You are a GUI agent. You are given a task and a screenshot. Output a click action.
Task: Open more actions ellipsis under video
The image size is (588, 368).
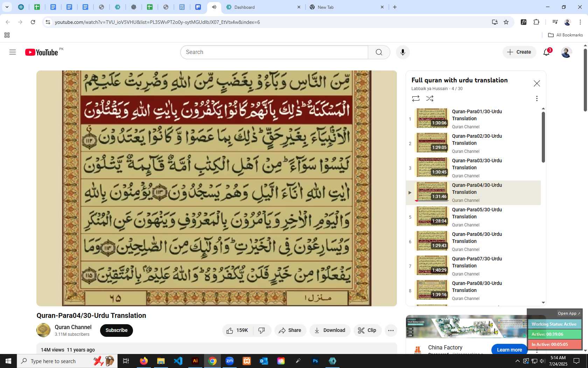pyautogui.click(x=391, y=330)
